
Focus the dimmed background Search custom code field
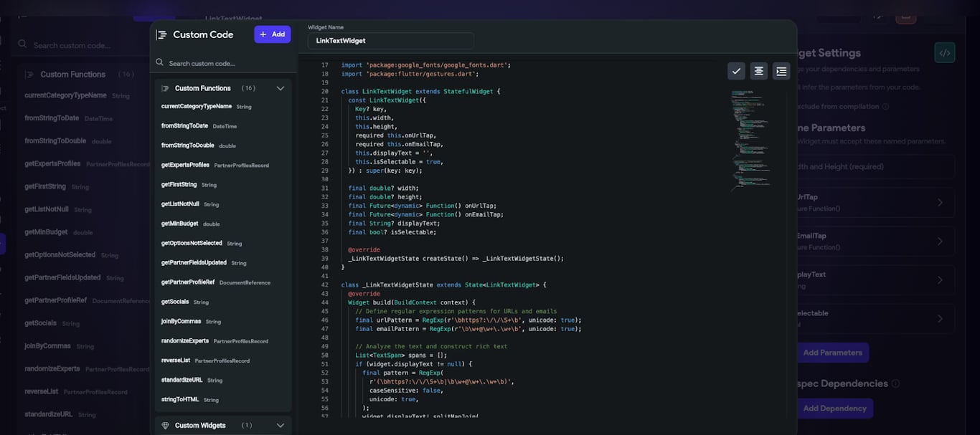(79, 44)
